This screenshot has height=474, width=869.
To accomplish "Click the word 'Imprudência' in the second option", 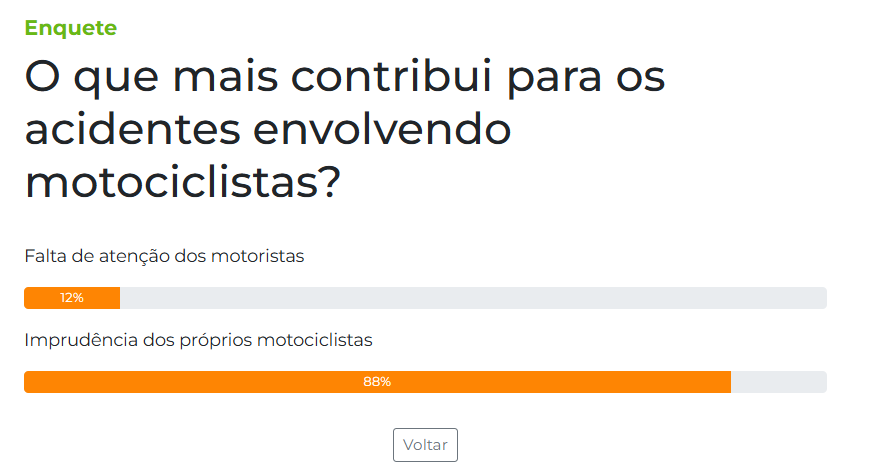I will (x=81, y=340).
